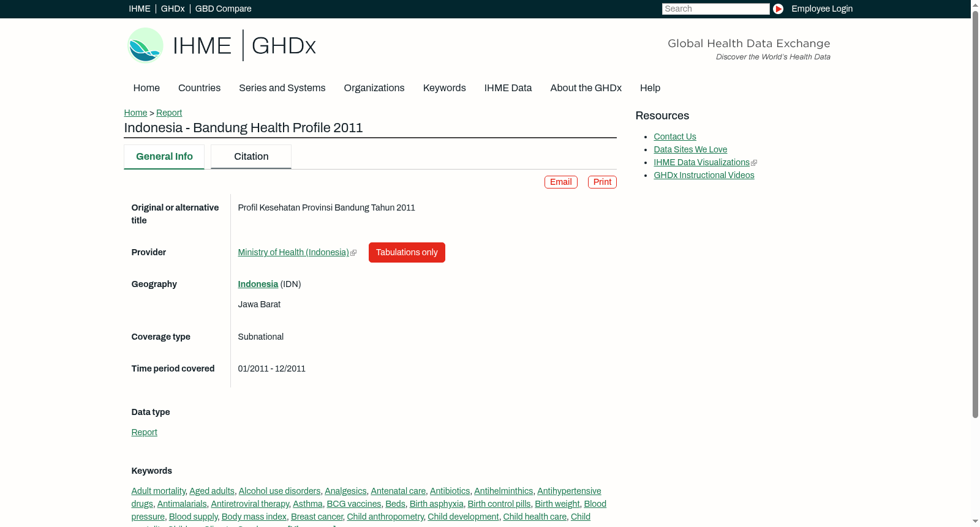Click the Antibiotics keyword
980x527 pixels.
coord(450,491)
